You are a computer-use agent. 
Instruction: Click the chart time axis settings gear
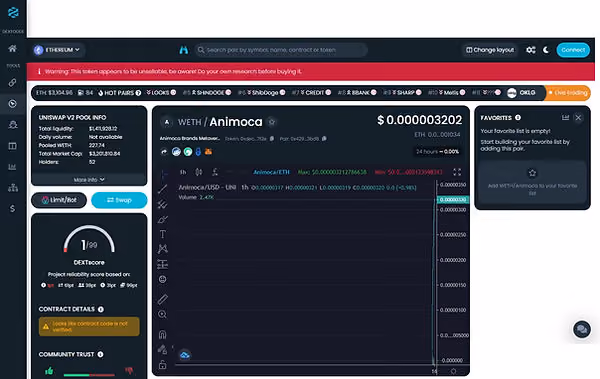pos(453,371)
